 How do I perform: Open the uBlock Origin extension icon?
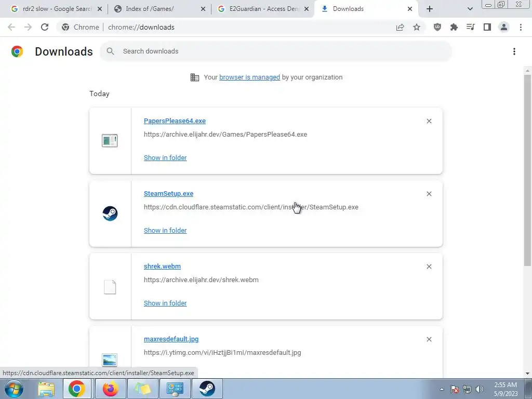(x=437, y=27)
